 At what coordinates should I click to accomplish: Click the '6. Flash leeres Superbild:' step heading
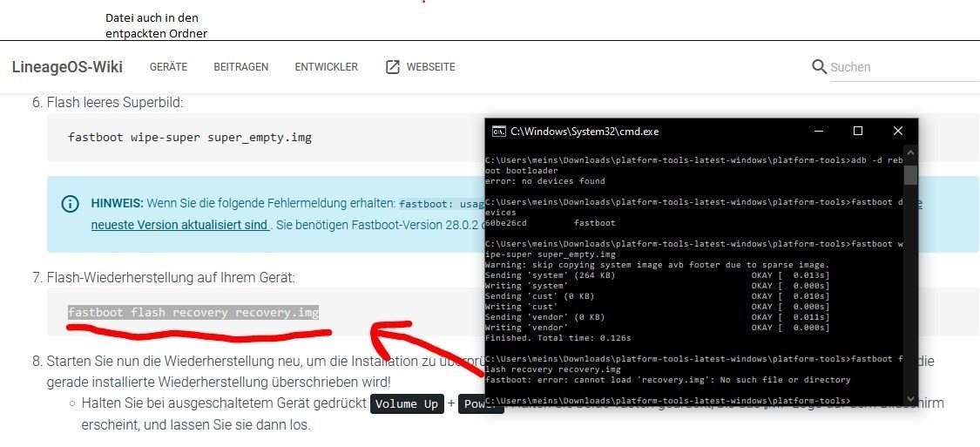(x=107, y=103)
